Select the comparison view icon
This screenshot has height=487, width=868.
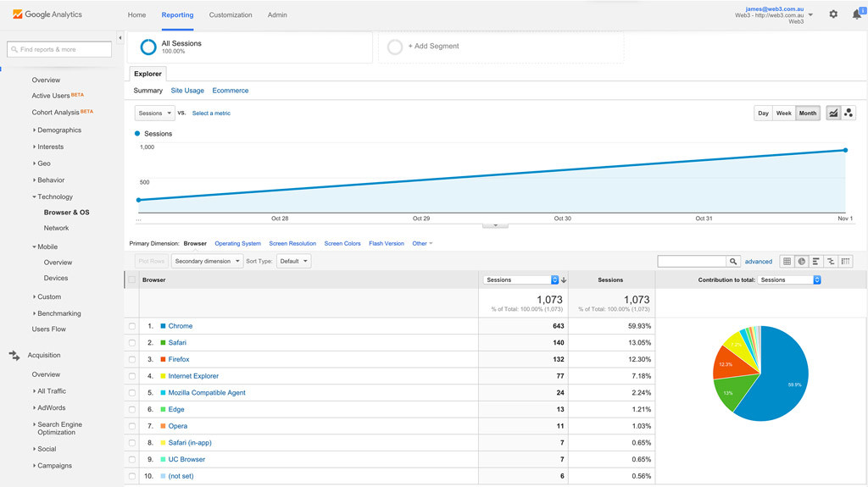click(x=831, y=261)
